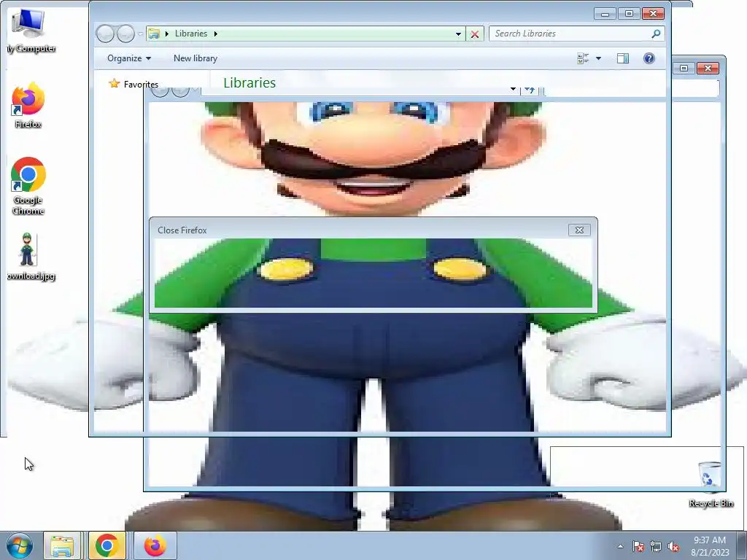This screenshot has width=747, height=560.
Task: Show hidden system tray icons
Action: click(x=620, y=546)
